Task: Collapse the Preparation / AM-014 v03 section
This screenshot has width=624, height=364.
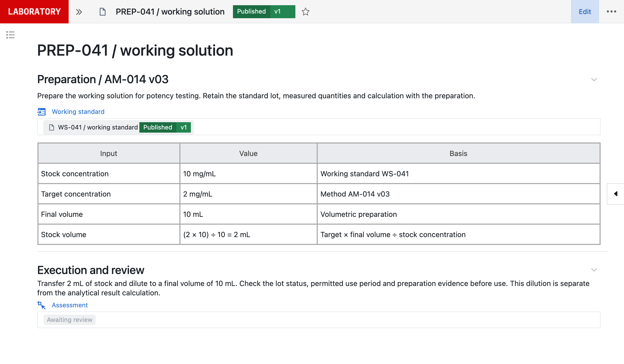Action: pos(594,80)
